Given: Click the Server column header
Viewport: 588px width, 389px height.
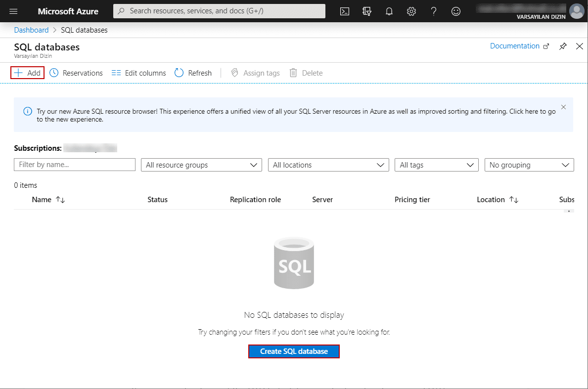Looking at the screenshot, I should coord(322,200).
